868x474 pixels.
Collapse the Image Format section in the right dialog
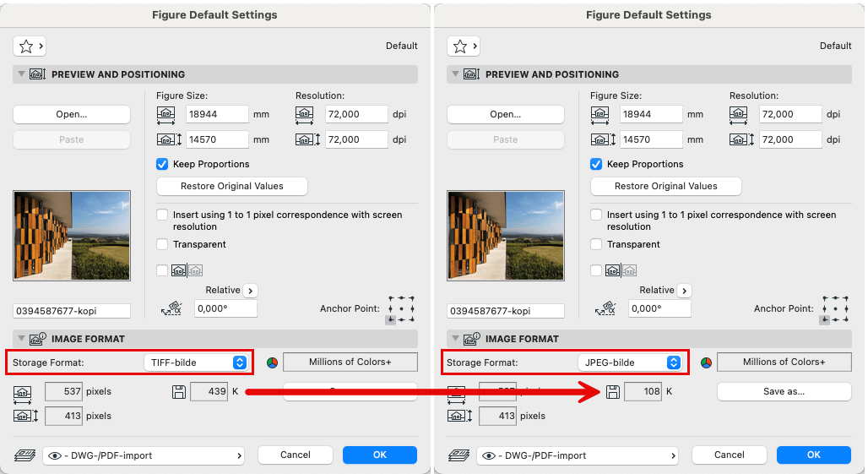455,339
